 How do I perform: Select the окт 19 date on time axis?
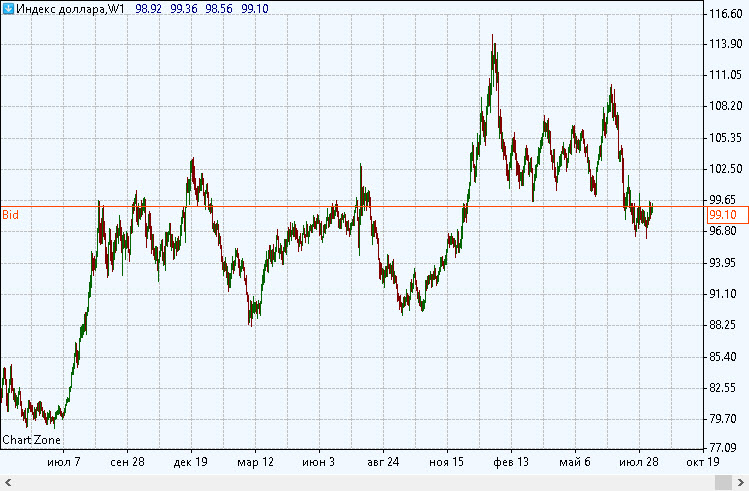click(x=702, y=463)
